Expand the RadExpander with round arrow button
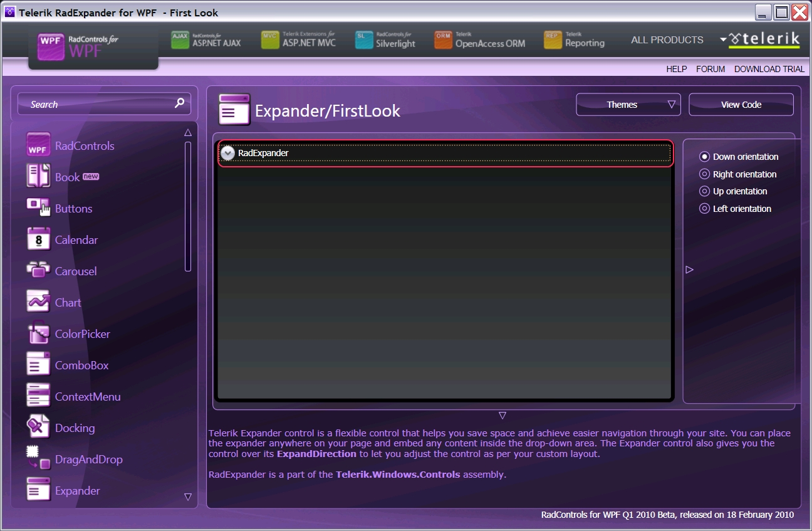812x531 pixels. point(228,153)
